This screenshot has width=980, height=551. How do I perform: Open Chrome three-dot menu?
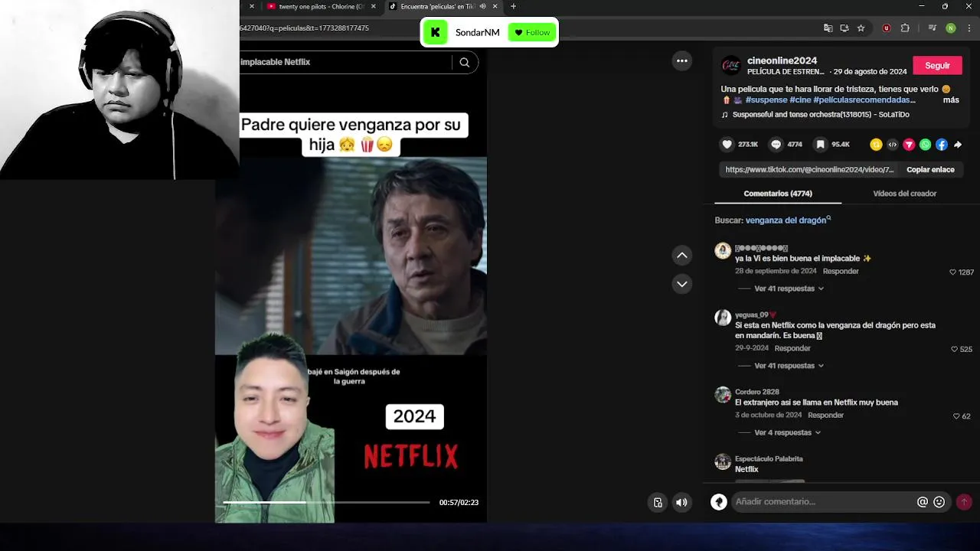(969, 28)
